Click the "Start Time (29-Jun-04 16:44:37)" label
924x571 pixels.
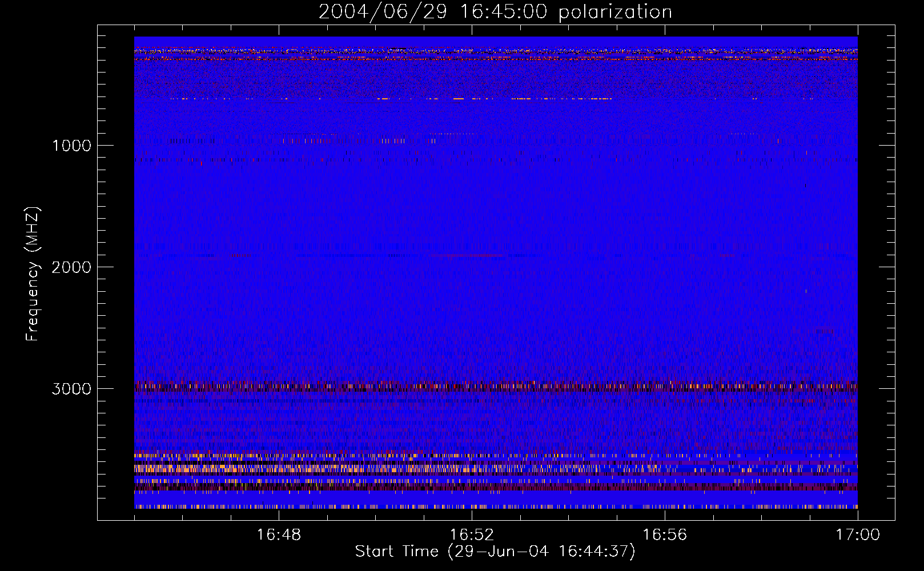pyautogui.click(x=495, y=552)
